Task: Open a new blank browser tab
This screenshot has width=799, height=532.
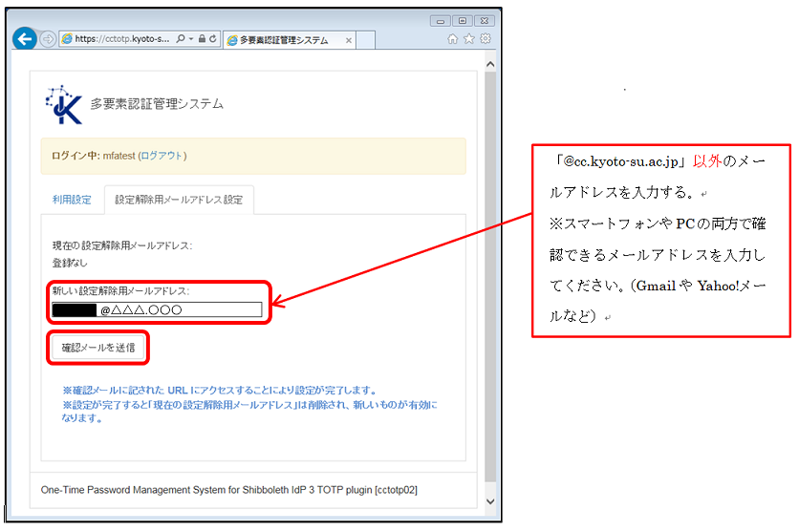Action: tap(365, 40)
